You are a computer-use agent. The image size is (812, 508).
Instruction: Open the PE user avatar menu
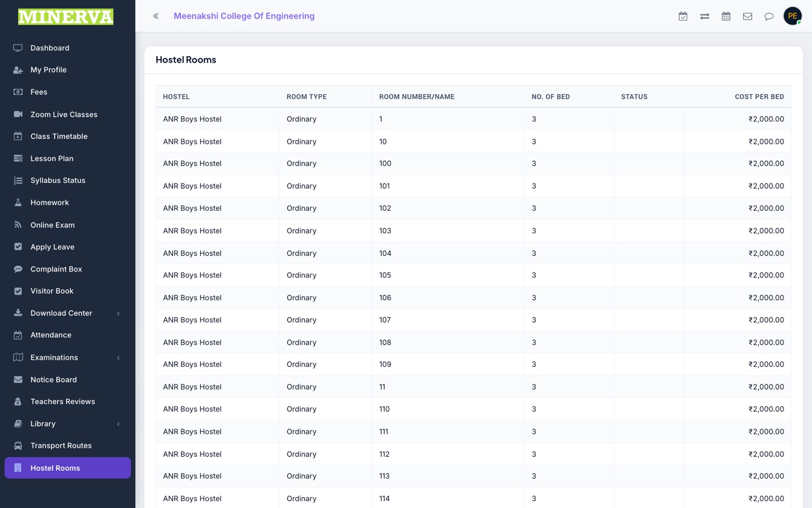coord(793,16)
